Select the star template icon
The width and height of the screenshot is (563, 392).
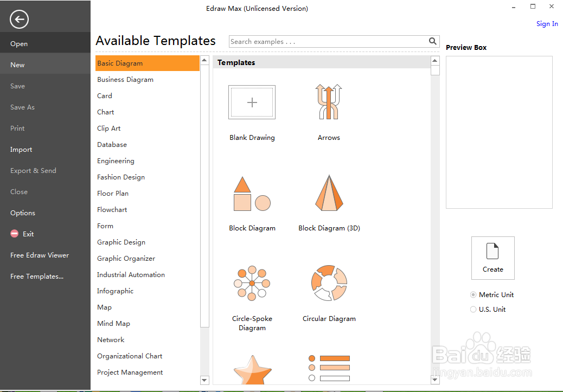(x=252, y=370)
